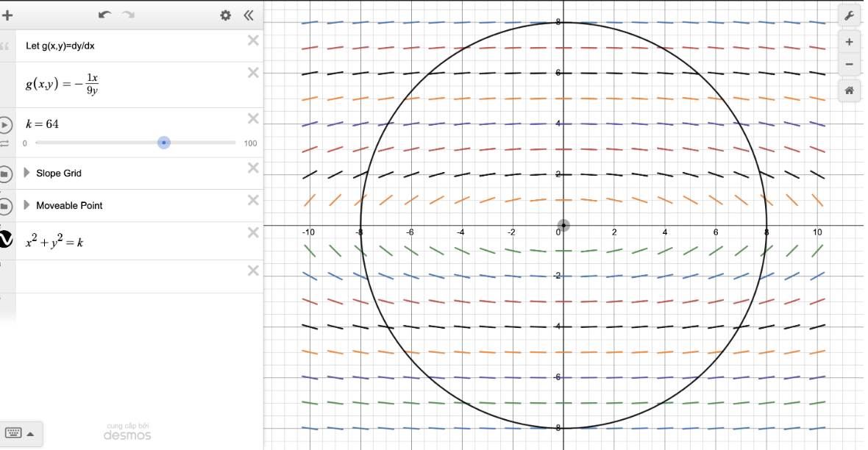Delete the 'Let g(x,y)=dy/dx' note

(253, 40)
